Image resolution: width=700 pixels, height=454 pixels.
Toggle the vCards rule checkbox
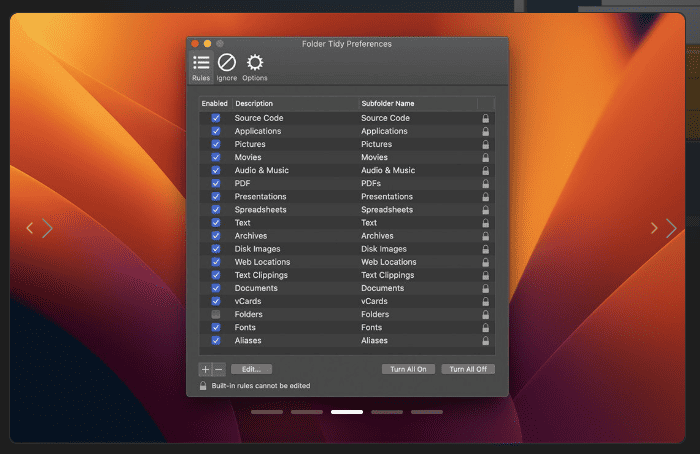point(216,301)
